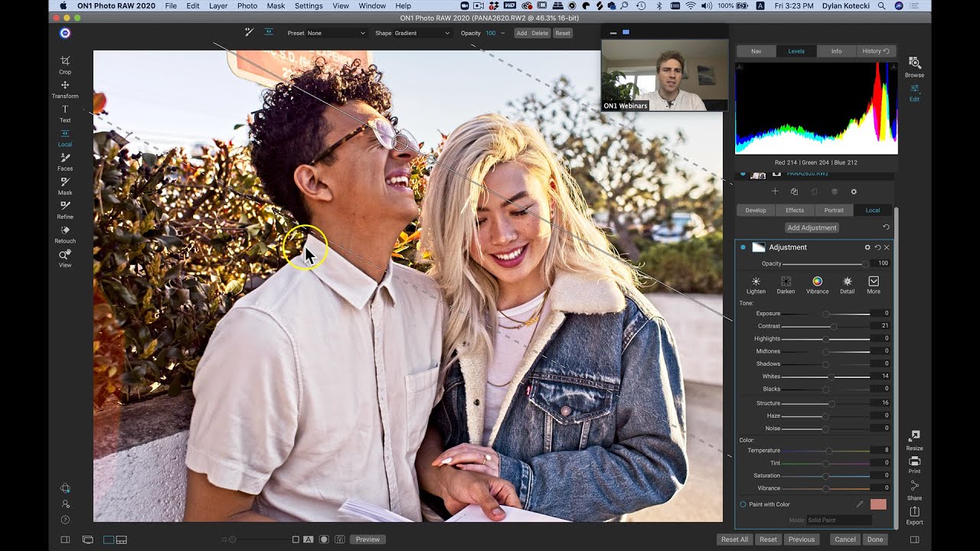Open the Settings menu
This screenshot has height=551, width=980.
coord(309,5)
